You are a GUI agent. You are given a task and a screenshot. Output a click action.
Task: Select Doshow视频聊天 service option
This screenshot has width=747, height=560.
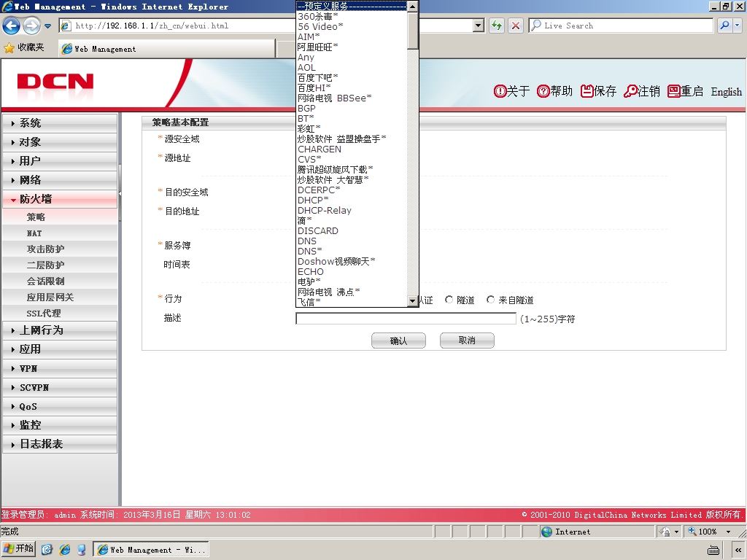pos(352,262)
